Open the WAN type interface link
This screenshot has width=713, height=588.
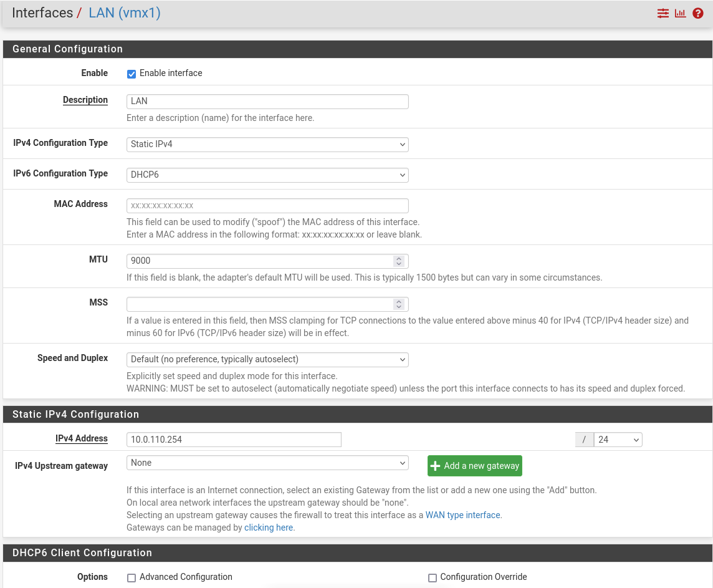point(463,515)
